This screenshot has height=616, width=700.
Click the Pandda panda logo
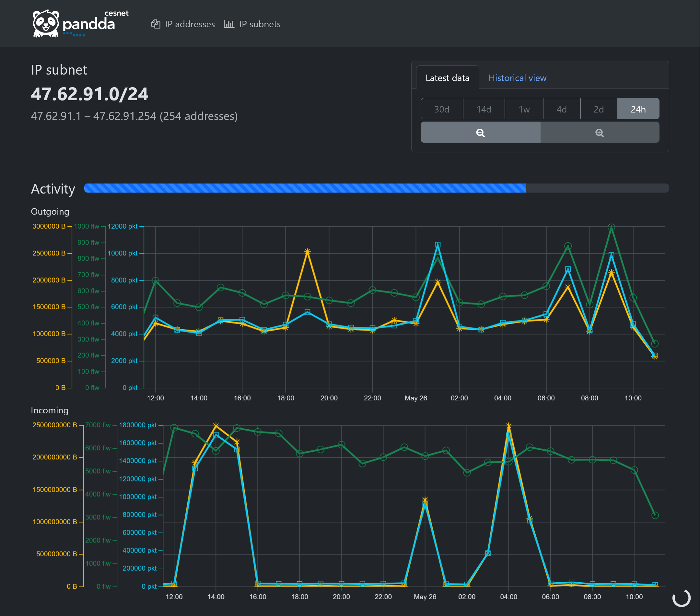(46, 23)
